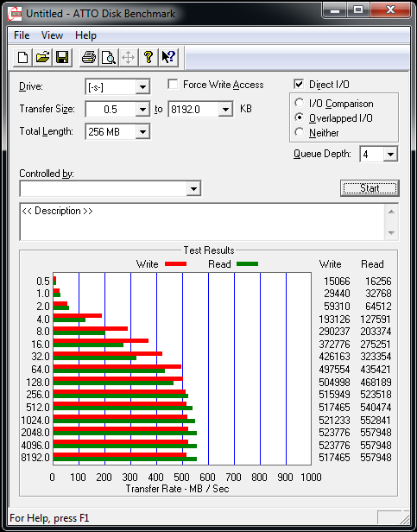The height and width of the screenshot is (532, 417).
Task: Click the New document toolbar icon
Action: [22, 57]
